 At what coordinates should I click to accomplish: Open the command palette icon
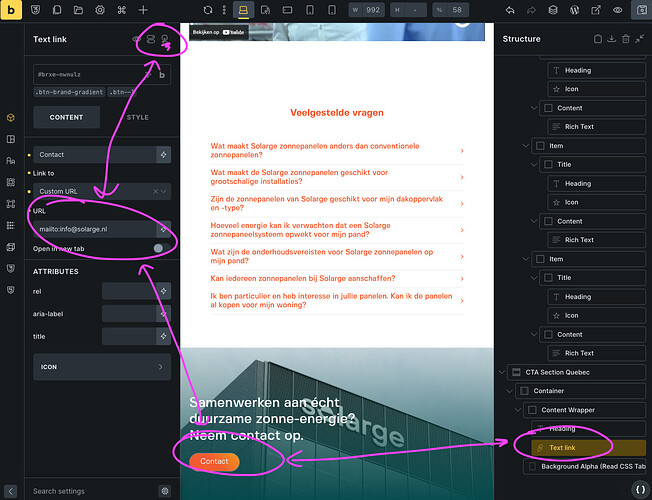[x=121, y=10]
